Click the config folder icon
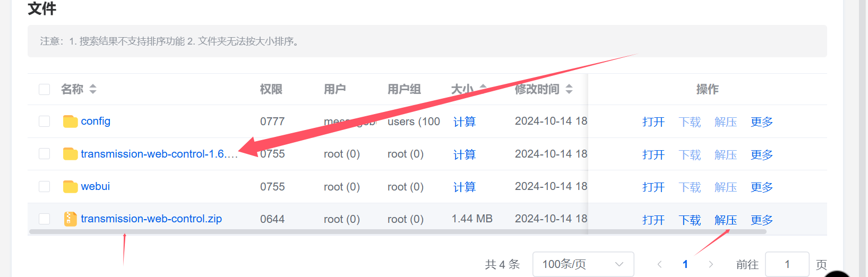 click(70, 122)
